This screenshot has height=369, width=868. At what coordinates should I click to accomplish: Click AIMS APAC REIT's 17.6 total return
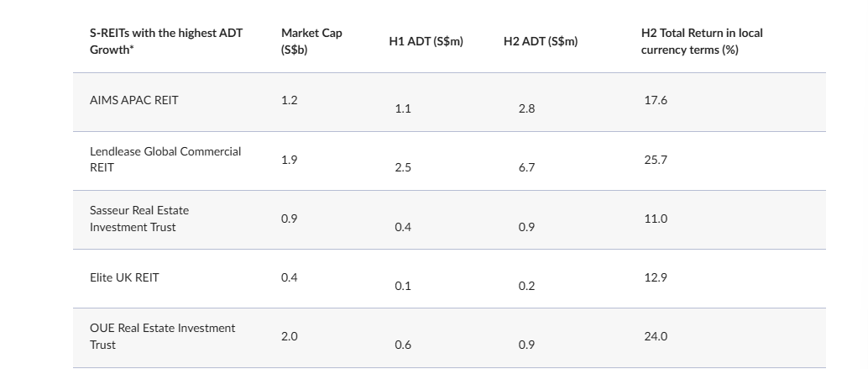pos(656,100)
